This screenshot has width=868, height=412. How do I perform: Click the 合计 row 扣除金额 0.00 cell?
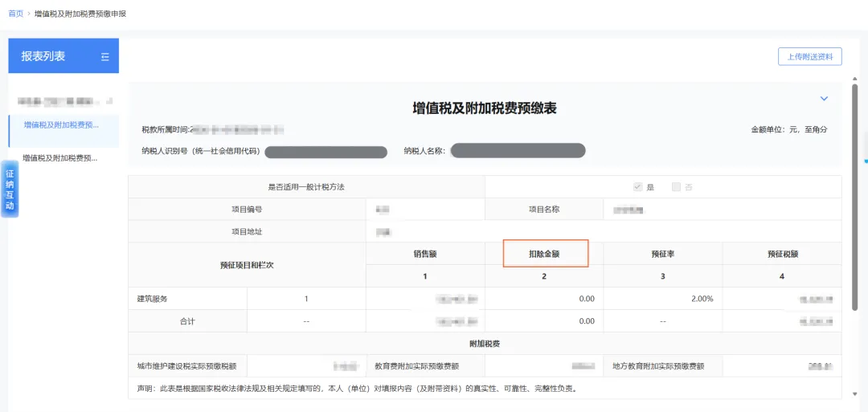click(x=544, y=321)
